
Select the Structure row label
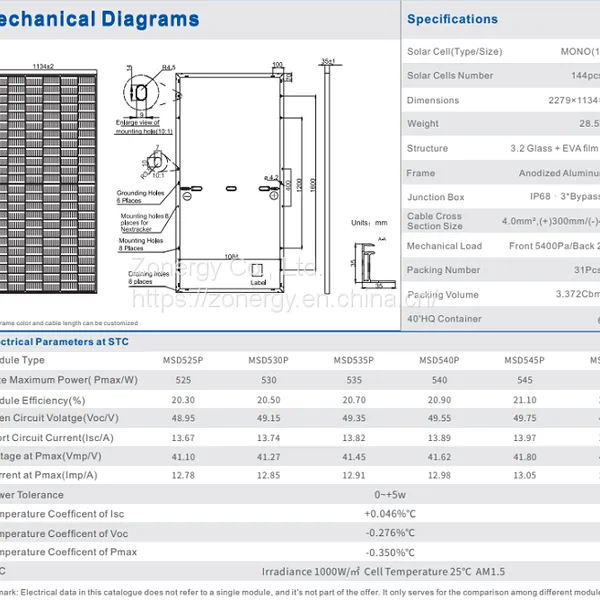pyautogui.click(x=427, y=148)
